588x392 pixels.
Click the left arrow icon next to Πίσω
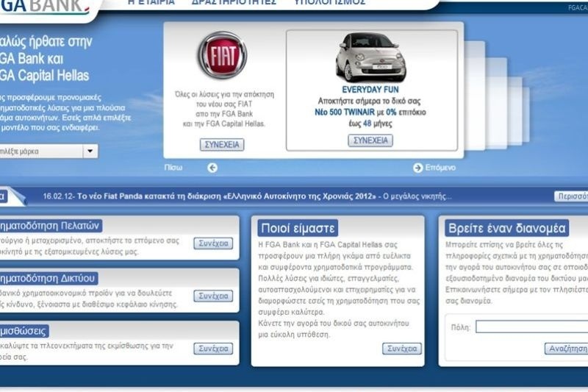212,168
